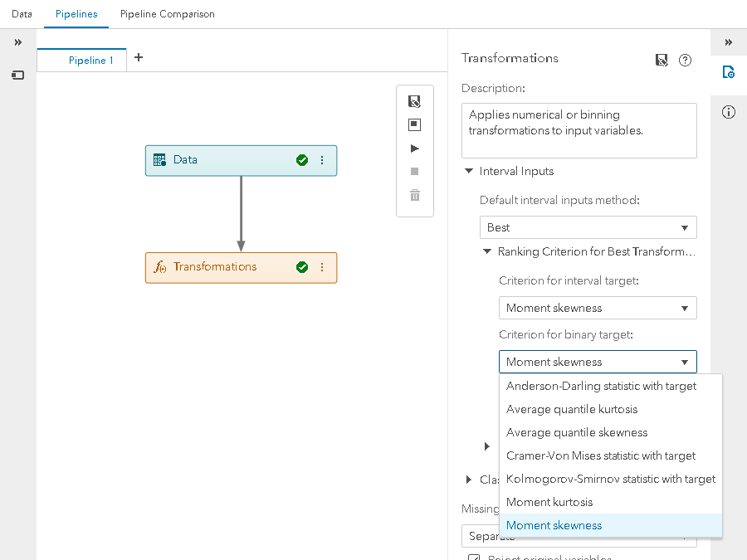Click the info icon in right sidebar
Screen dimensions: 747x560
tap(728, 112)
